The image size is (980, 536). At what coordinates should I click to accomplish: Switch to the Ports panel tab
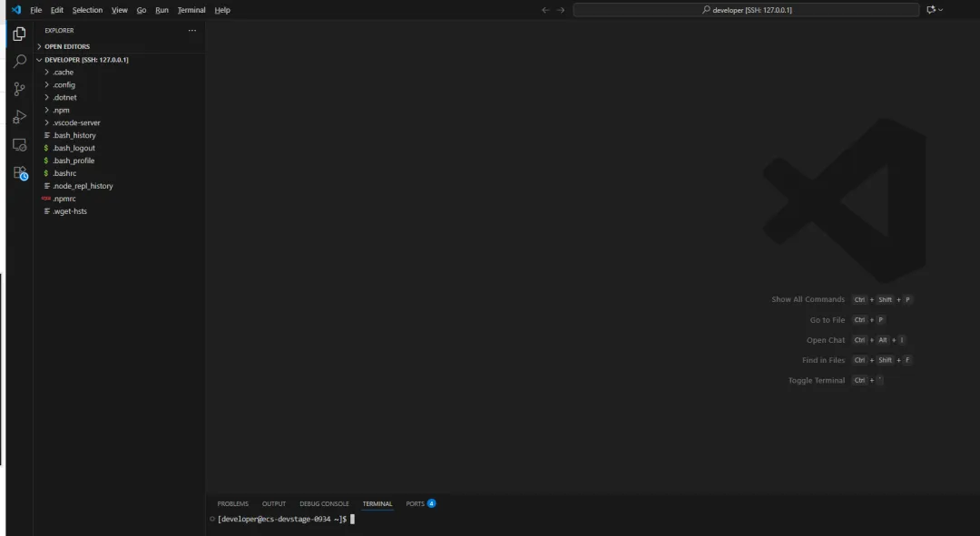click(x=421, y=503)
